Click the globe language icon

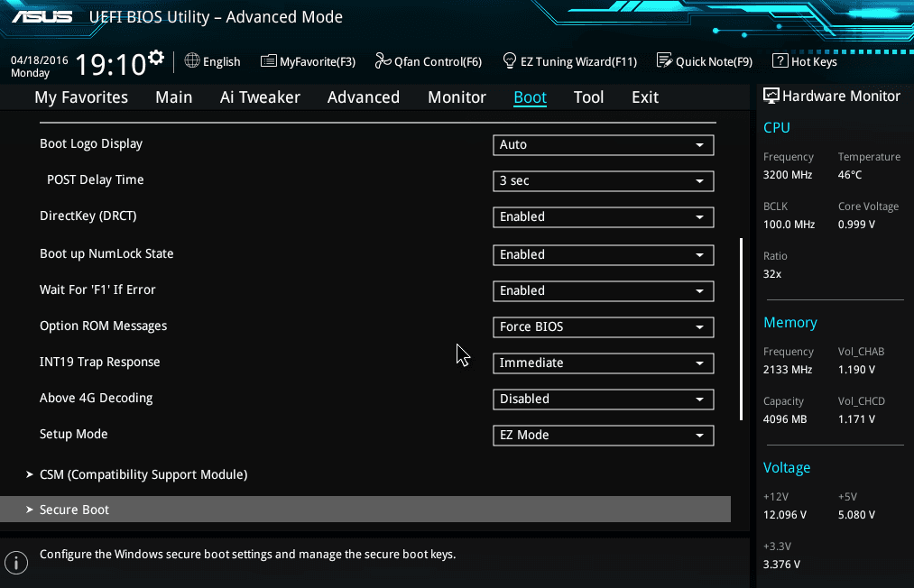click(192, 60)
